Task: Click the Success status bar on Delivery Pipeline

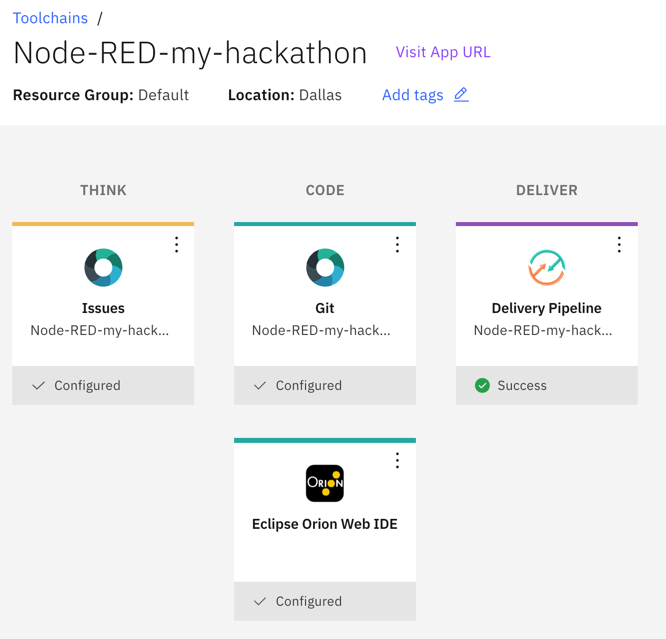Action: point(546,386)
